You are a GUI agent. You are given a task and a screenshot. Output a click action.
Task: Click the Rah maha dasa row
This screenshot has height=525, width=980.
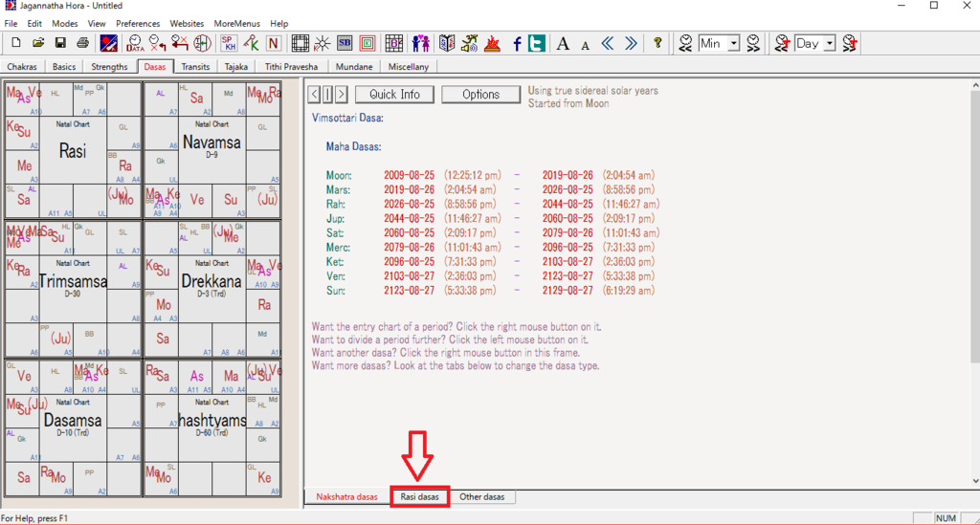coord(493,204)
